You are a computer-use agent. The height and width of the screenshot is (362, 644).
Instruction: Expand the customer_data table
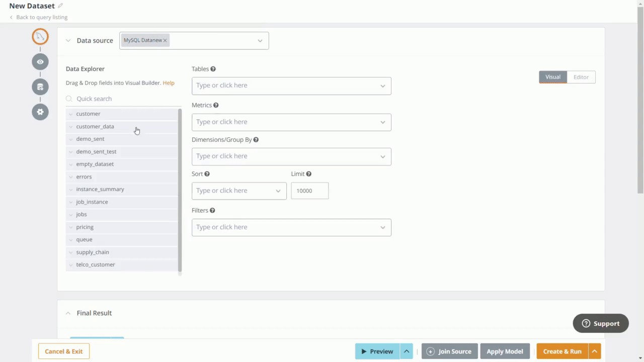point(70,126)
